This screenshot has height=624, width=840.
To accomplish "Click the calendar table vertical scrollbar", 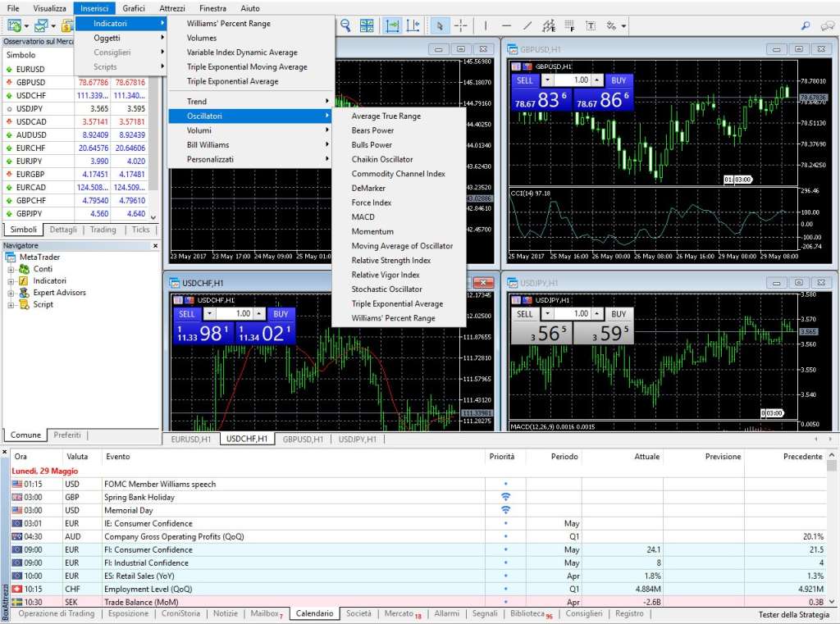I will 832,529.
